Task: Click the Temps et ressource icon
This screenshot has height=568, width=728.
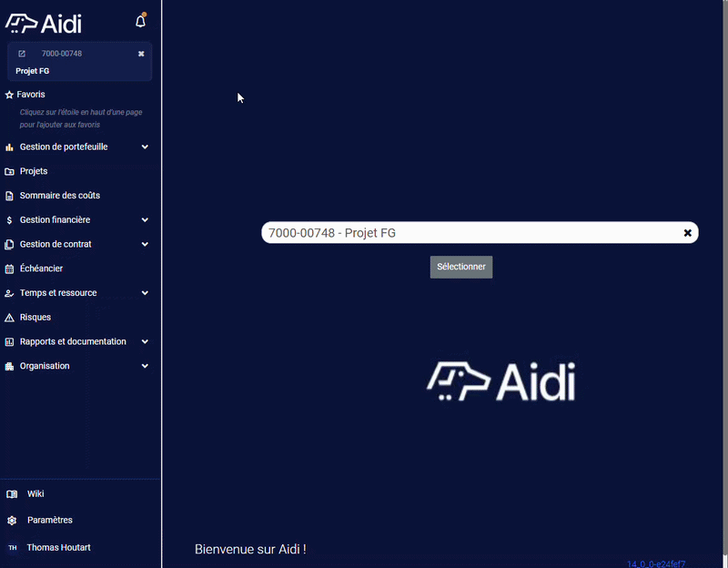Action: tap(9, 293)
